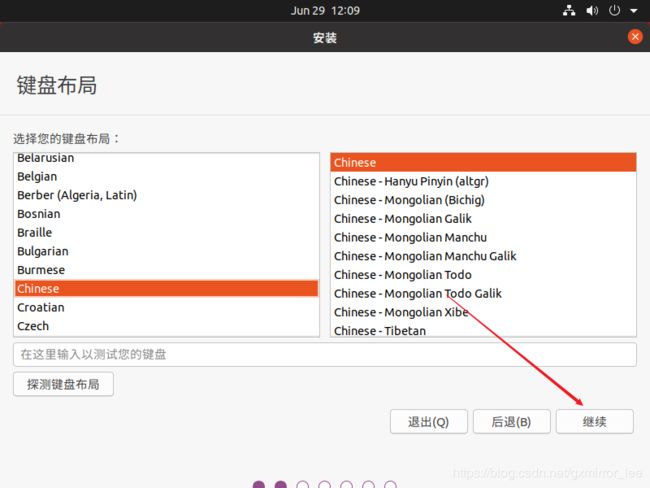Open the clock showing Jun 29 12:09
This screenshot has width=650, height=488.
(325, 11)
